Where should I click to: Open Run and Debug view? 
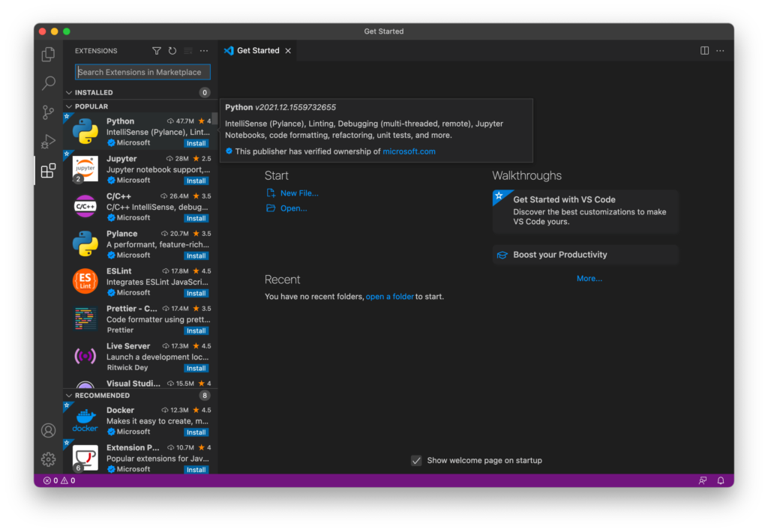(x=48, y=142)
